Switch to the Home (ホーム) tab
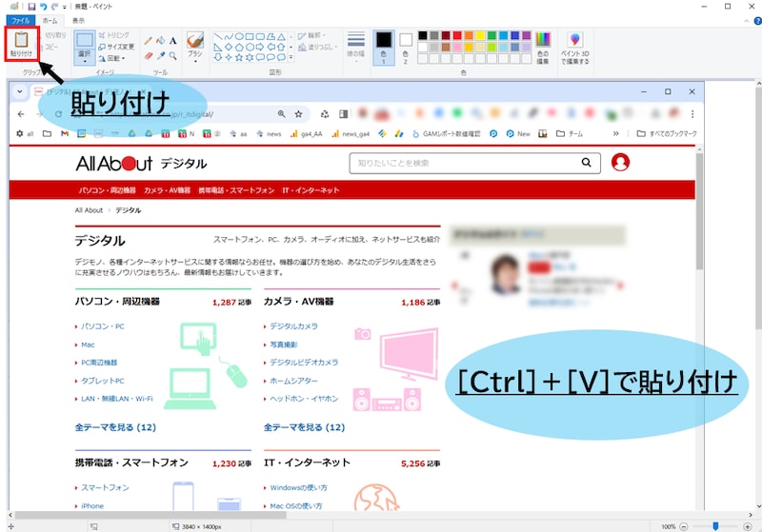Screen dimensions: 762x532 point(50,20)
